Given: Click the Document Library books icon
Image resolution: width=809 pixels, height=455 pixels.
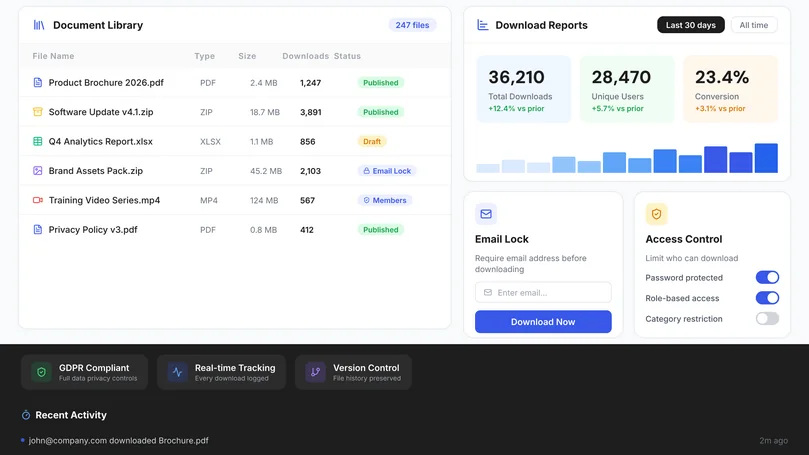Looking at the screenshot, I should pyautogui.click(x=39, y=25).
